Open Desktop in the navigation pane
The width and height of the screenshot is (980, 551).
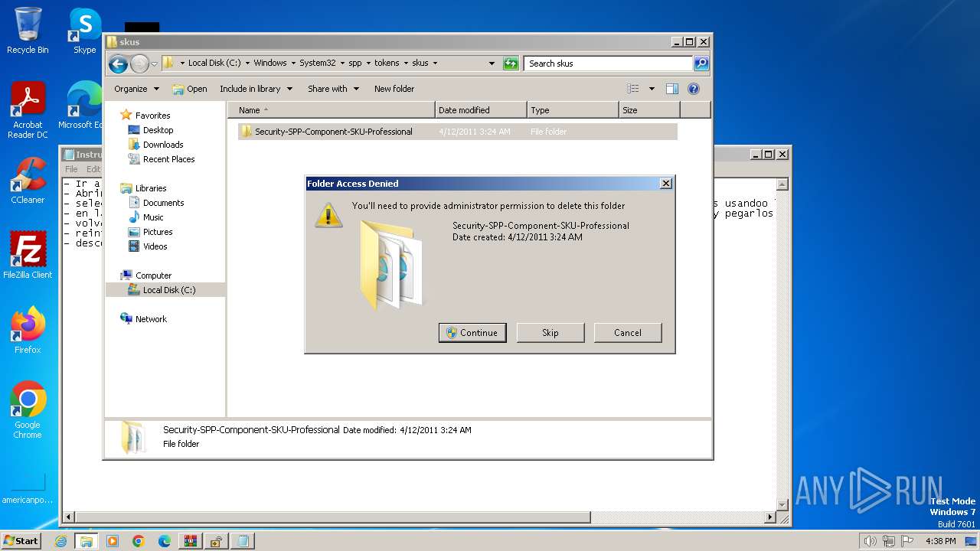point(158,130)
